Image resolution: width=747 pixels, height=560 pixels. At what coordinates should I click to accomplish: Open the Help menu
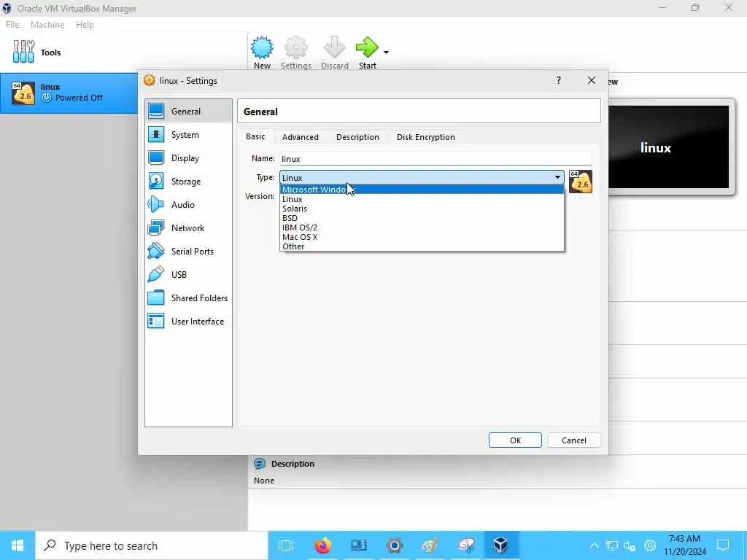pos(85,25)
